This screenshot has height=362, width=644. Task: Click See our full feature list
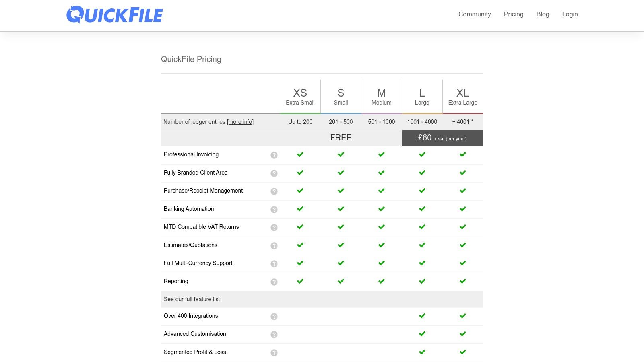pyautogui.click(x=192, y=299)
